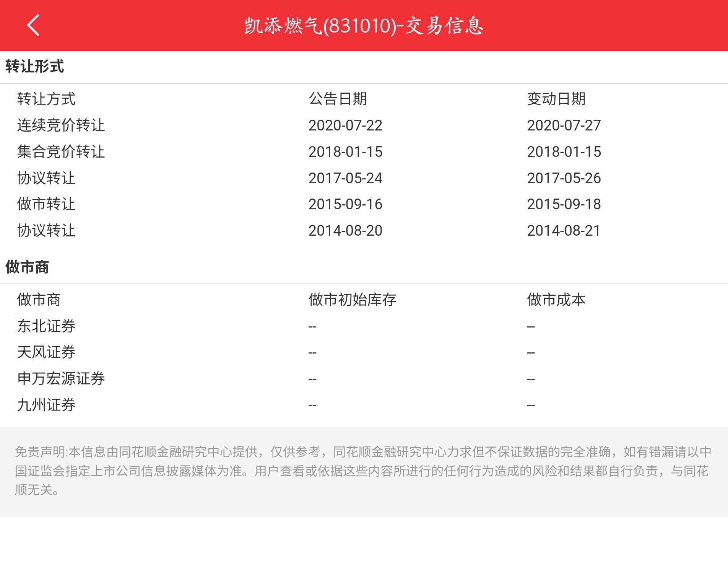This screenshot has height=580, width=728.
Task: Select market maker 申万宏源证券
Action: click(61, 378)
